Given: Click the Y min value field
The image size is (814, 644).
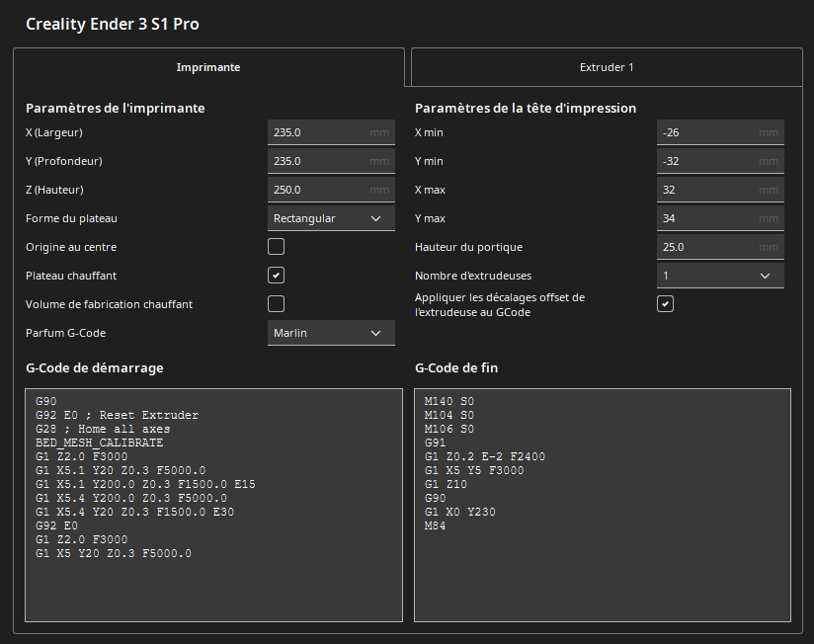Looking at the screenshot, I should coord(720,161).
